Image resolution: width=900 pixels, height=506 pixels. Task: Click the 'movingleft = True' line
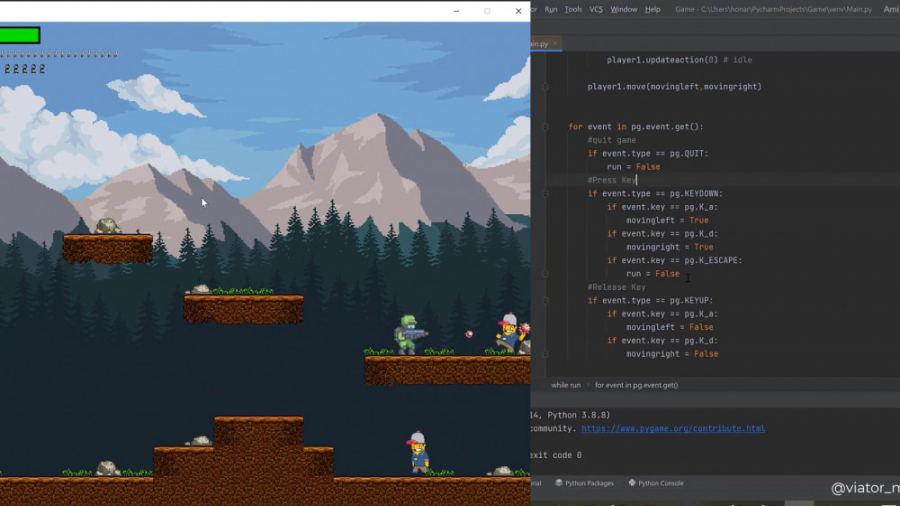[667, 220]
